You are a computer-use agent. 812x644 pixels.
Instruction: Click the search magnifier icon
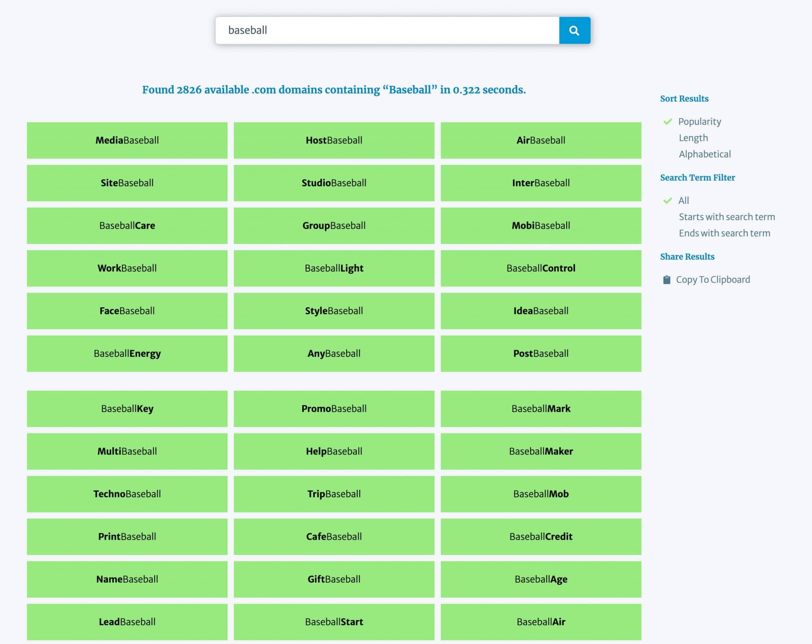pos(574,30)
